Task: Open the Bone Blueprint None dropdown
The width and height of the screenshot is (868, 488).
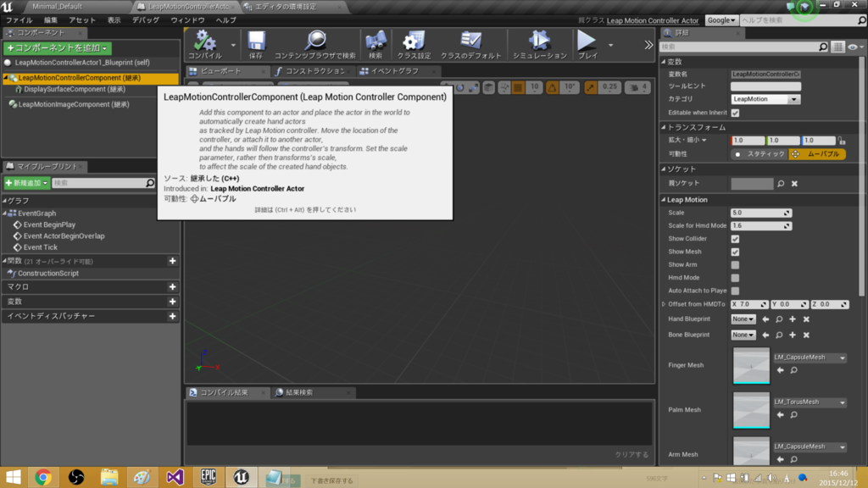Action: (x=743, y=335)
